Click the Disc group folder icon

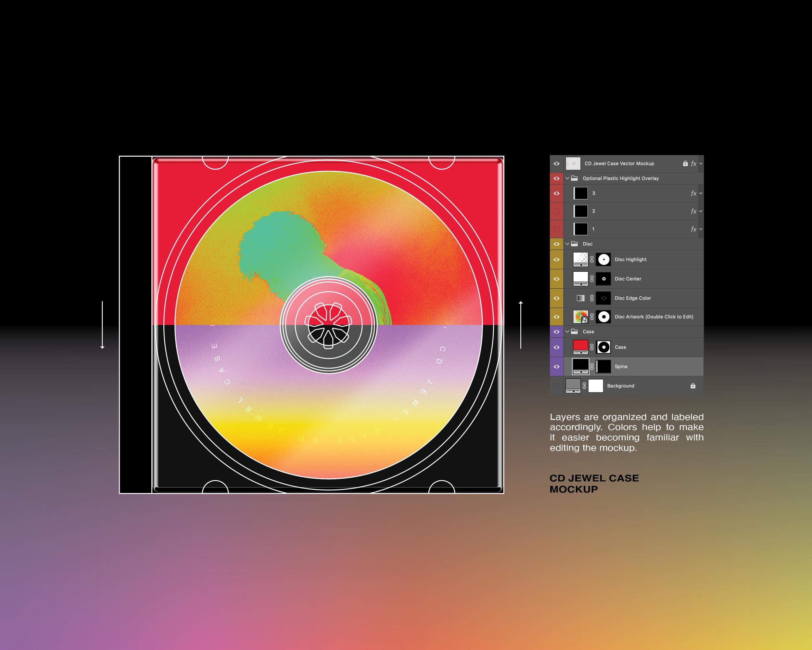click(575, 244)
